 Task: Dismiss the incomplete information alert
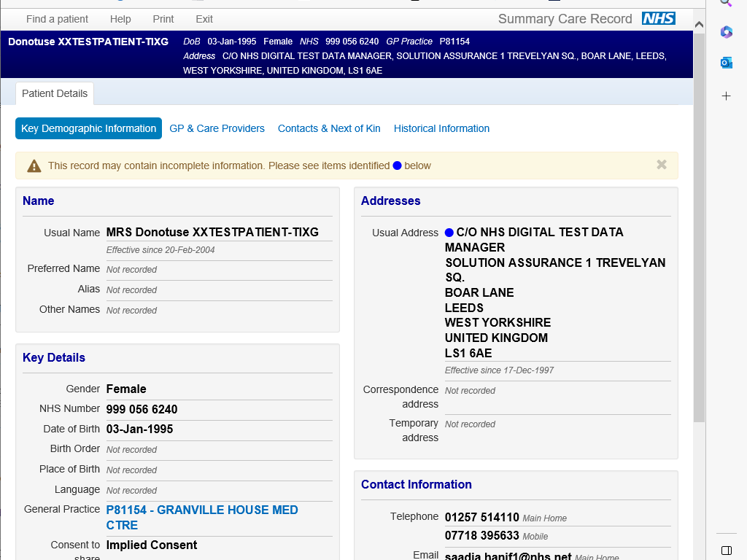coord(661,165)
